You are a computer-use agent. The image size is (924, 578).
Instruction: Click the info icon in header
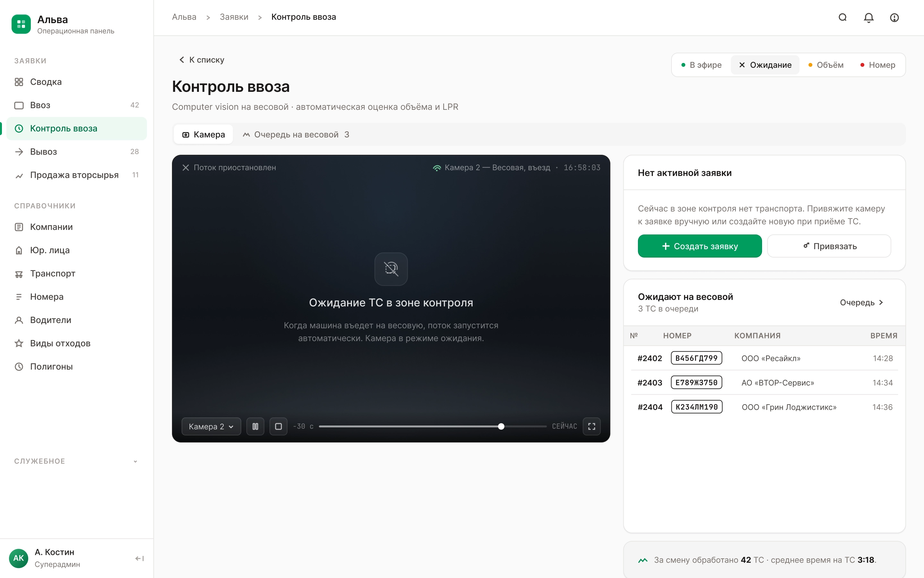click(894, 17)
